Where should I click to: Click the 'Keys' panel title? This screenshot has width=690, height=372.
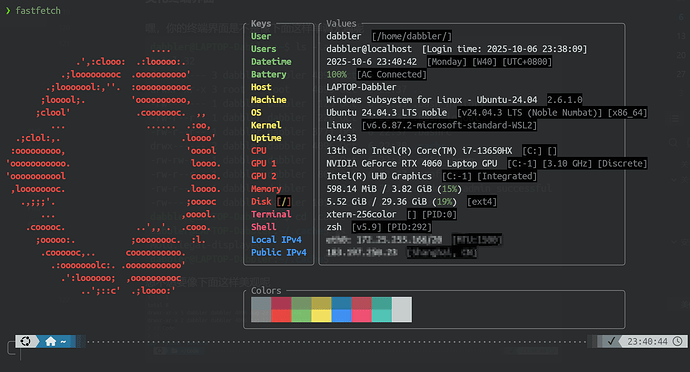[261, 24]
